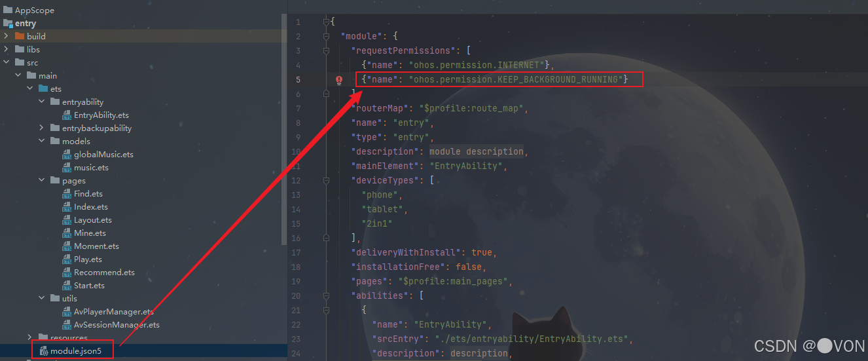Select the Recommend.ets row
This screenshot has height=361, width=868.
click(x=141, y=272)
